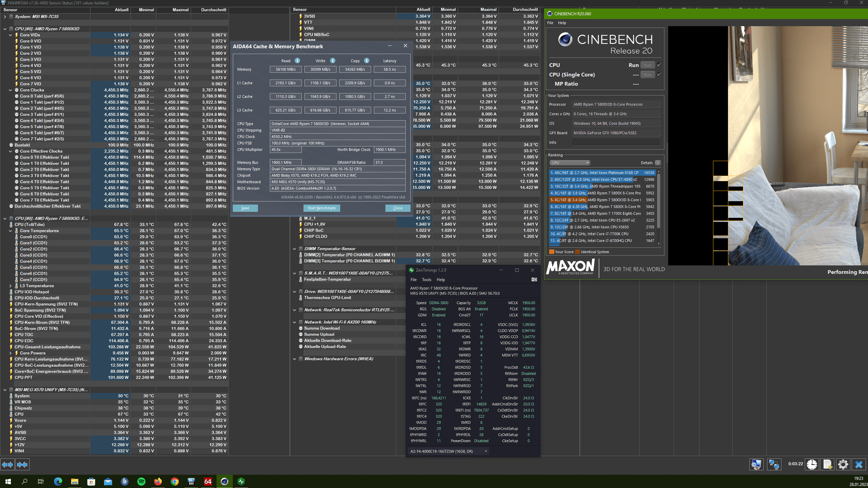The width and height of the screenshot is (868, 488).
Task: Click the remote network monitors icon
Action: tap(774, 464)
